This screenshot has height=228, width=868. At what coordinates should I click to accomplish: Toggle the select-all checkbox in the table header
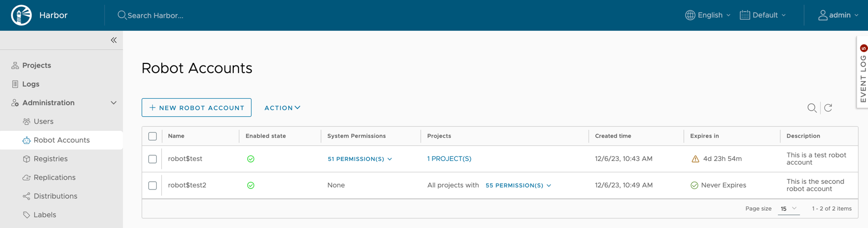(x=152, y=136)
